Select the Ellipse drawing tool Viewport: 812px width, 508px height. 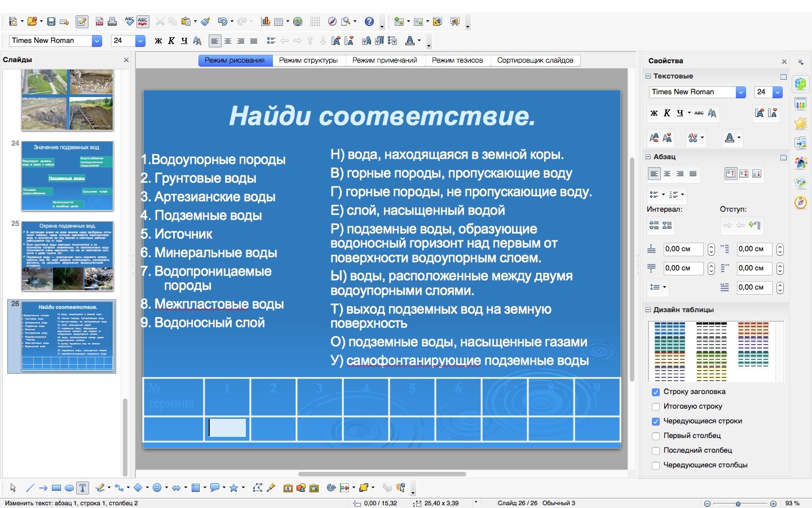(x=69, y=488)
